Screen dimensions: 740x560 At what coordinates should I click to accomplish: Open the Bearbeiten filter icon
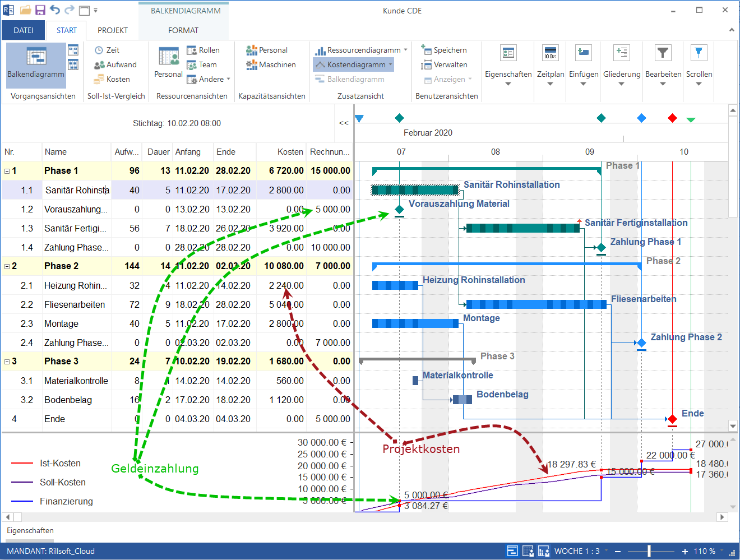coord(663,54)
